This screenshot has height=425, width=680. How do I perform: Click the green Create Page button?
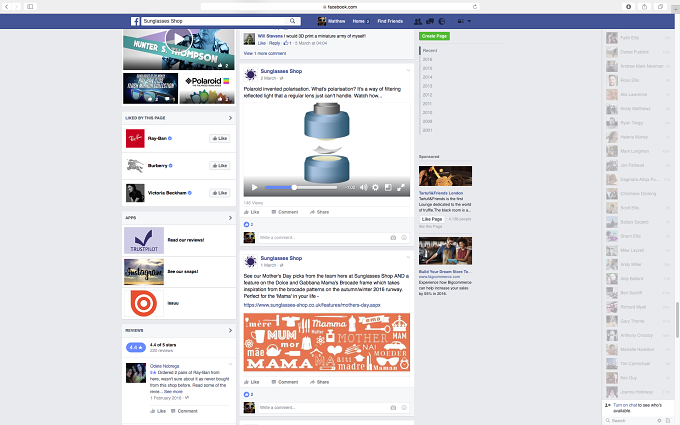(434, 36)
